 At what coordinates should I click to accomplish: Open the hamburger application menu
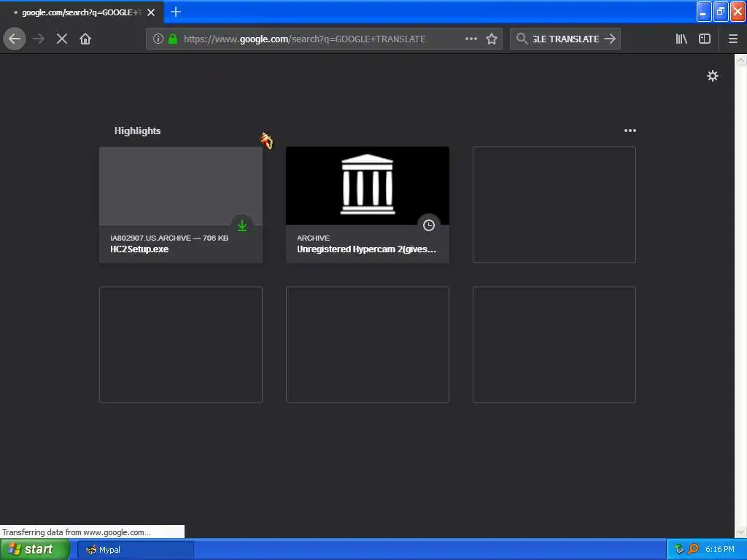733,39
